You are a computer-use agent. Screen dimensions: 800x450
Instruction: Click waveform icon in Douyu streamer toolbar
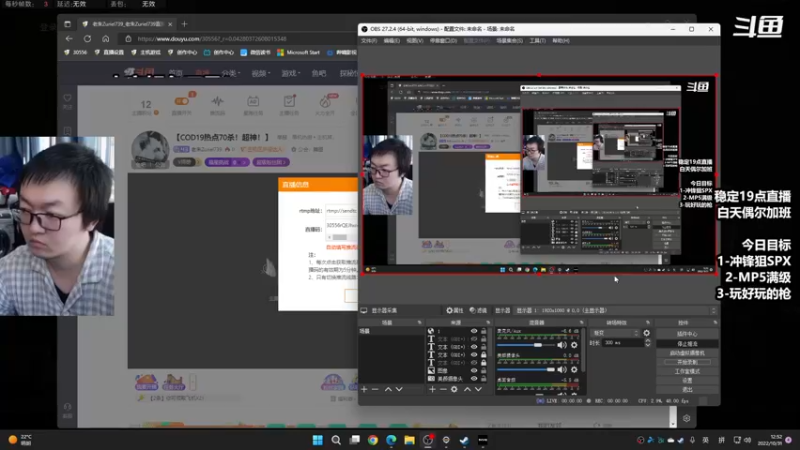point(217,101)
